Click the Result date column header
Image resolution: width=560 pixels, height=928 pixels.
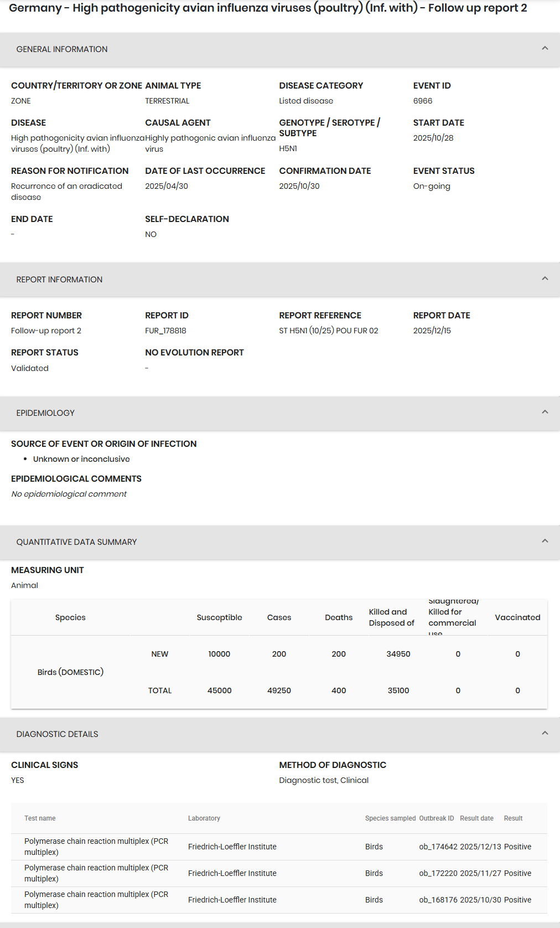(476, 818)
